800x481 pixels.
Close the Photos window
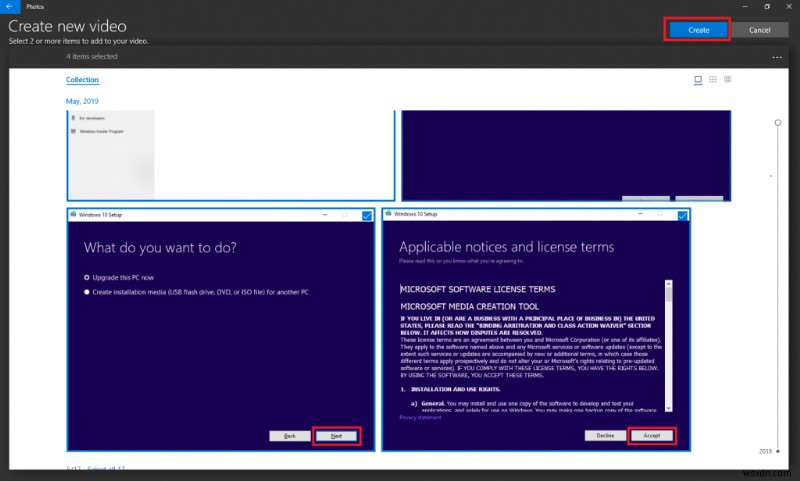[789, 7]
